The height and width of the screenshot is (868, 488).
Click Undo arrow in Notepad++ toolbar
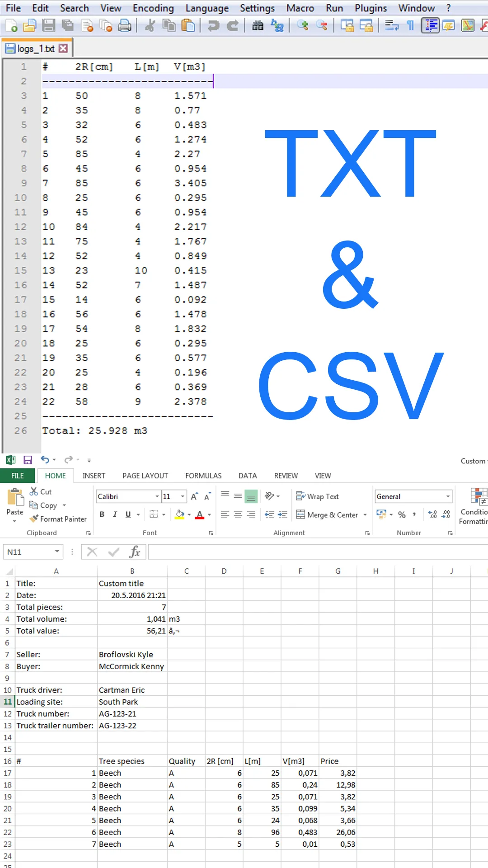click(213, 26)
